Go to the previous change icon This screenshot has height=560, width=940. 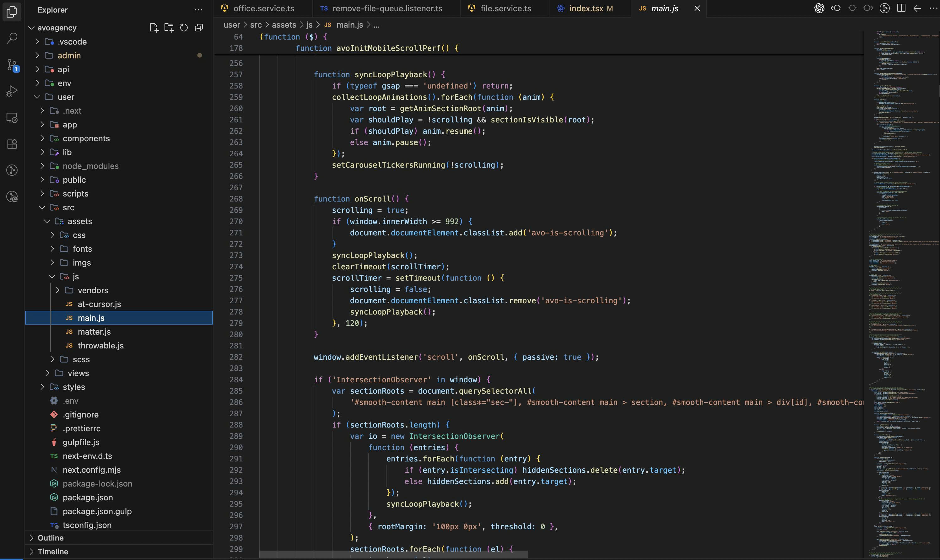(835, 8)
